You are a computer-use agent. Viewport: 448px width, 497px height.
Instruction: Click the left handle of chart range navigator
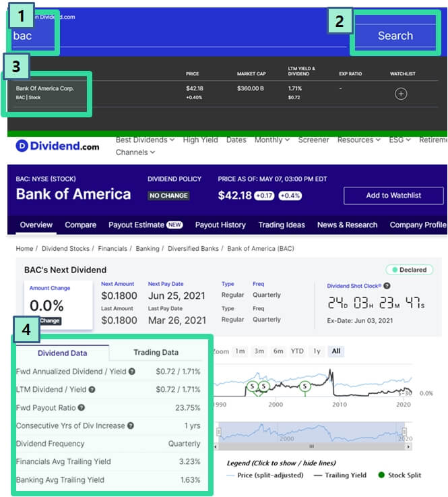tap(219, 432)
